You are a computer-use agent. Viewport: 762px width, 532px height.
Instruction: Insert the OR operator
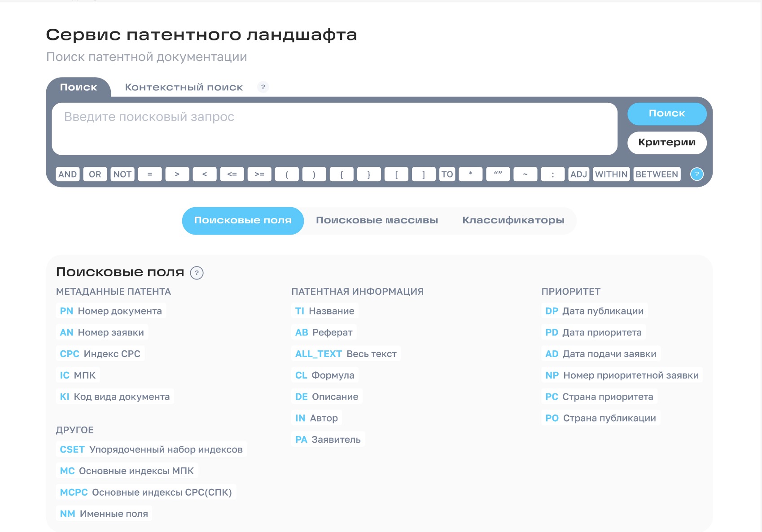coord(95,174)
